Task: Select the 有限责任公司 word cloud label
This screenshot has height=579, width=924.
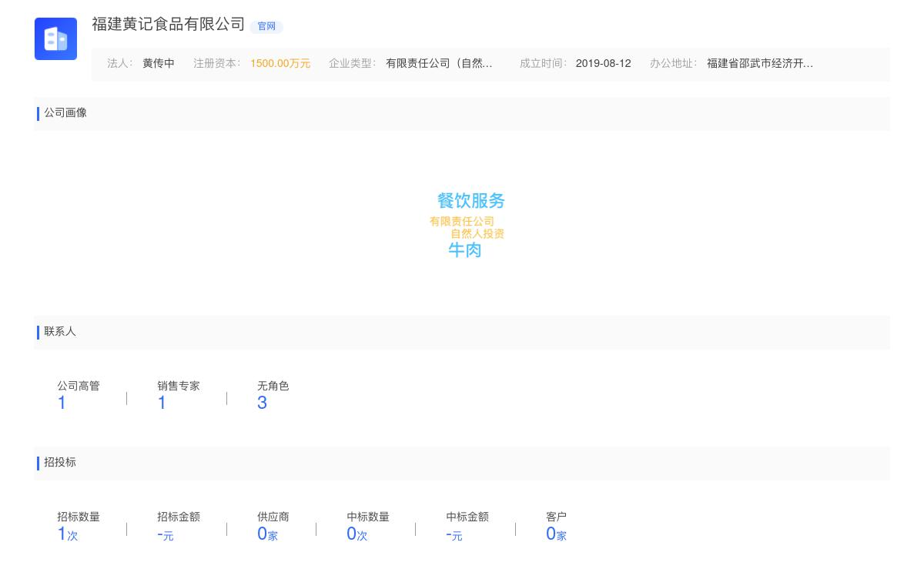Action: (462, 221)
